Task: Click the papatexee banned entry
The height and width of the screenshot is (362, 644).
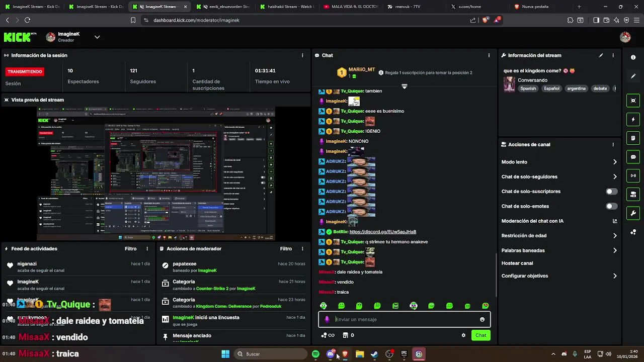Action: (234, 267)
